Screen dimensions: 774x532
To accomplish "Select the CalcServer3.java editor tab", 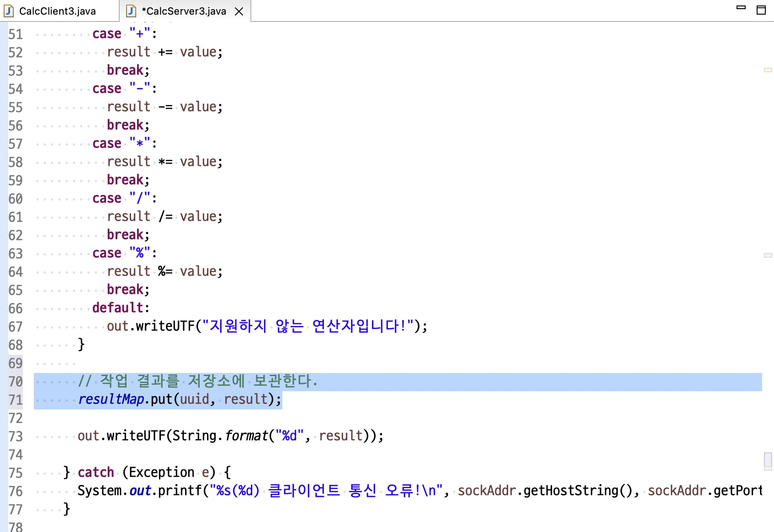I will (184, 11).
